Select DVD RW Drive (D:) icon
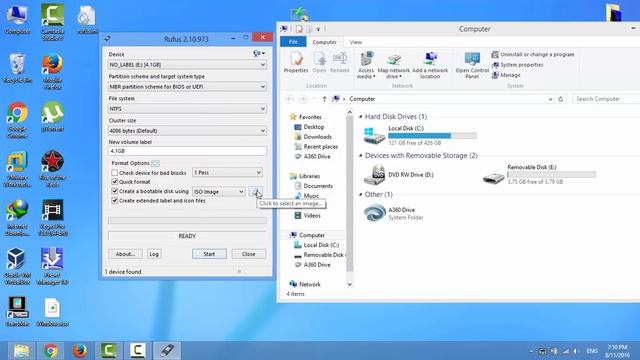640x360 pixels. [x=374, y=175]
